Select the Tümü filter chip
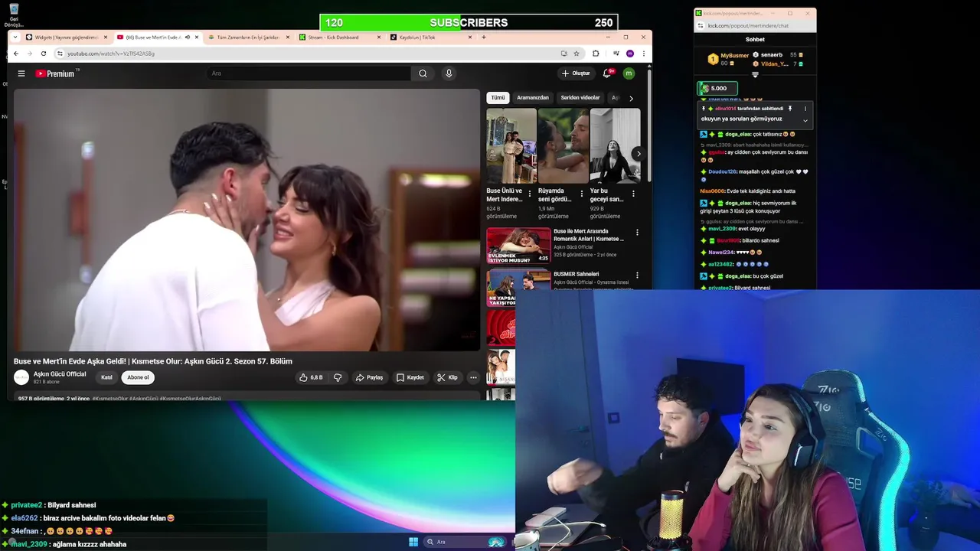This screenshot has height=551, width=980. click(x=498, y=98)
